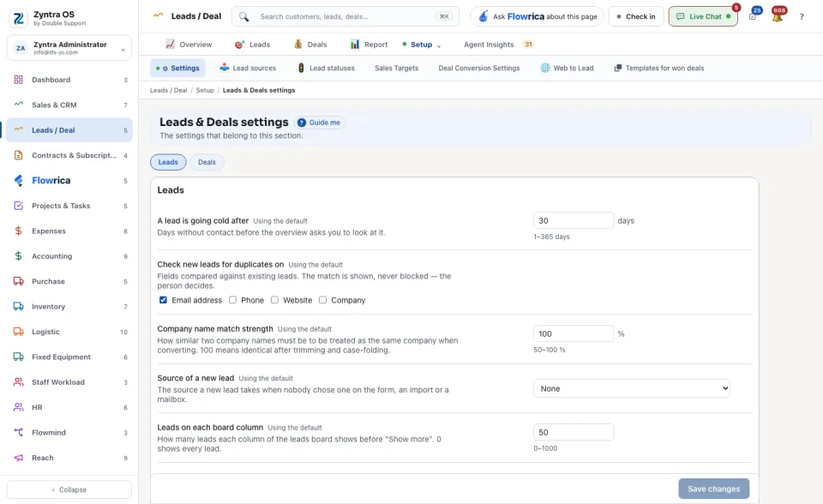
Task: Click the Web to Lead globe icon
Action: (x=545, y=68)
